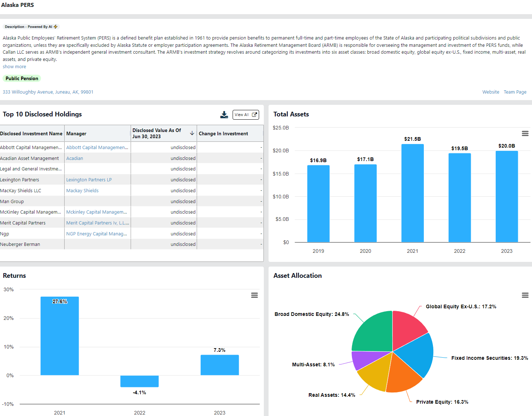Open the Website link
This screenshot has height=416, width=532.
(491, 92)
